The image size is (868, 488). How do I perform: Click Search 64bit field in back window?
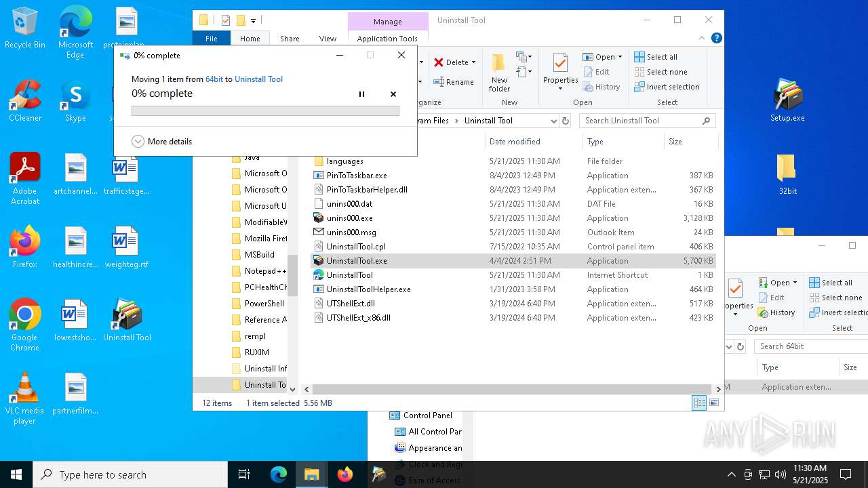coord(810,346)
